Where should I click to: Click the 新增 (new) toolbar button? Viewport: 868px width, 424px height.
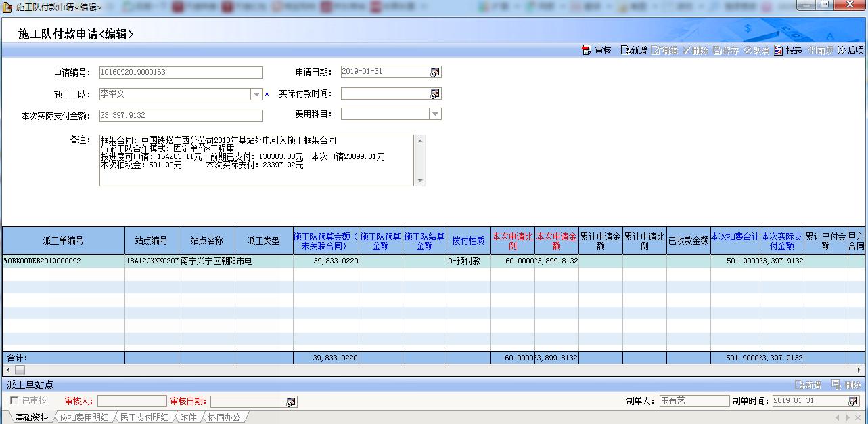coord(634,51)
